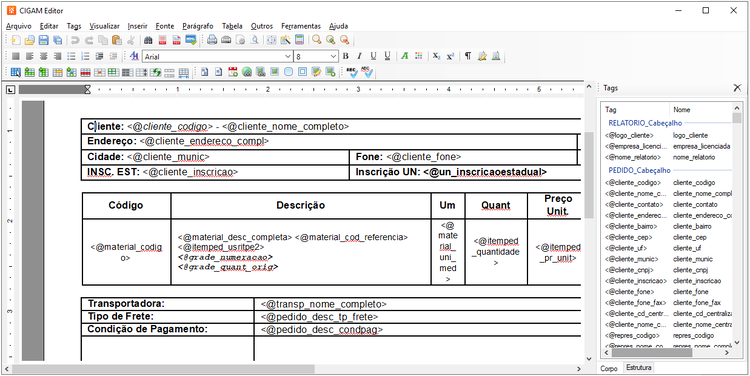This screenshot has height=376, width=750.
Task: Create a new document with toolbar icon
Action: [16, 40]
